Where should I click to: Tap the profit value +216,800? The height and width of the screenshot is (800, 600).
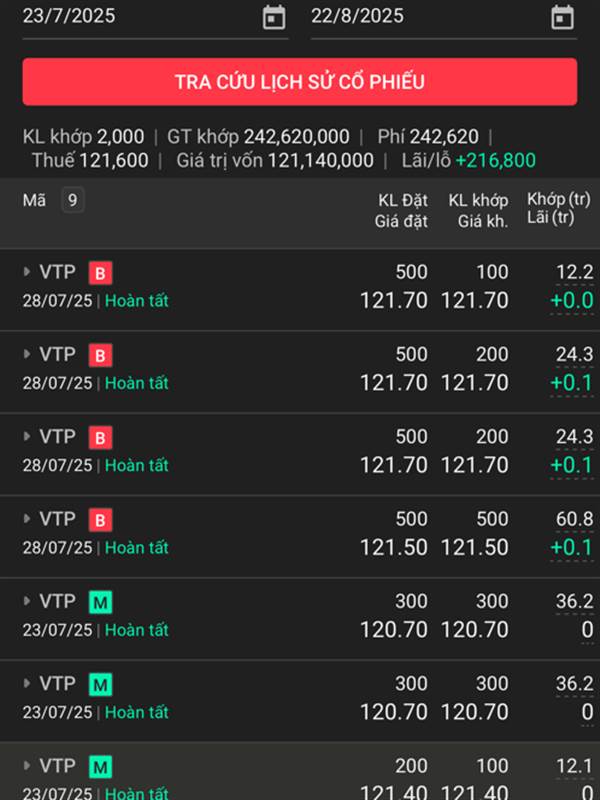496,161
